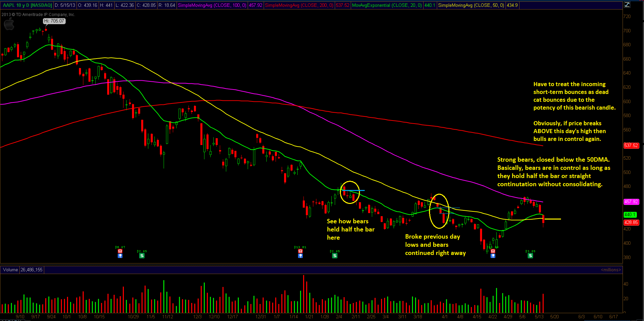Click the H: 441 high price field
Image resolution: width=644 pixels, height=321 pixels.
click(106, 5)
